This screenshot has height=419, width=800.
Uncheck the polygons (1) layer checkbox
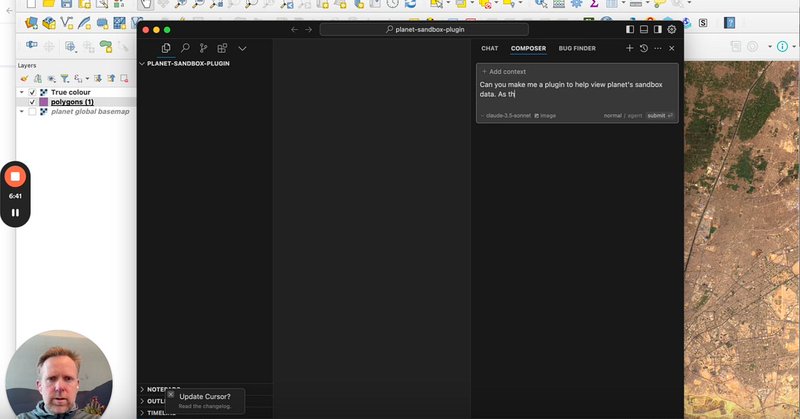32,102
